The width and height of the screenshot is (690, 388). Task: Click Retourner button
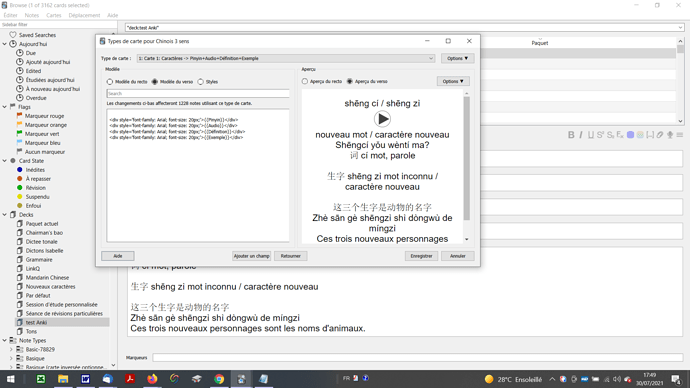[x=290, y=256]
